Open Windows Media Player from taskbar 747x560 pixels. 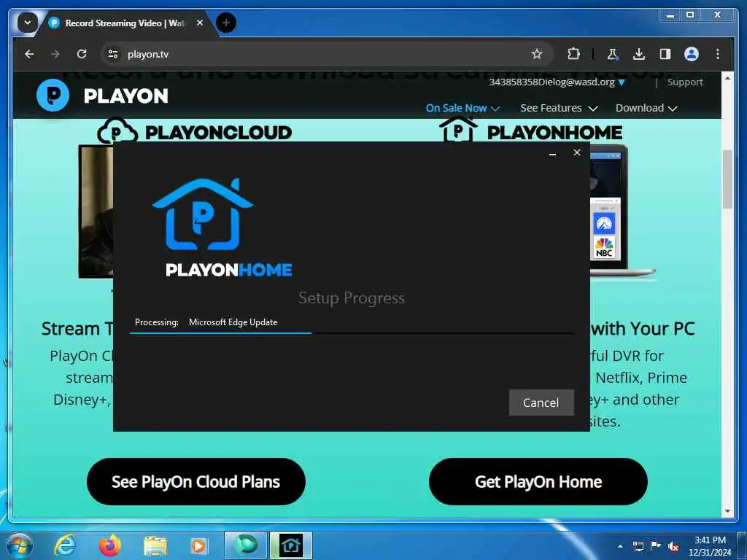(x=199, y=545)
